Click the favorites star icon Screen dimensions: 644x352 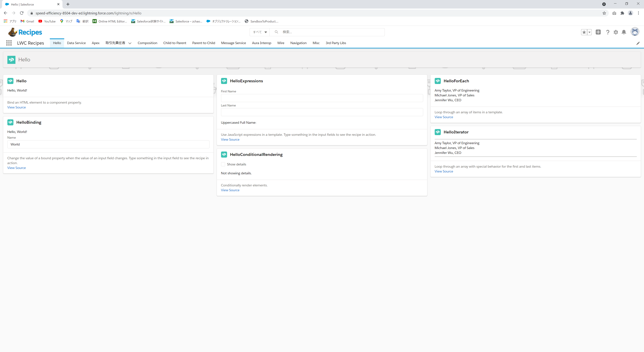click(x=584, y=32)
